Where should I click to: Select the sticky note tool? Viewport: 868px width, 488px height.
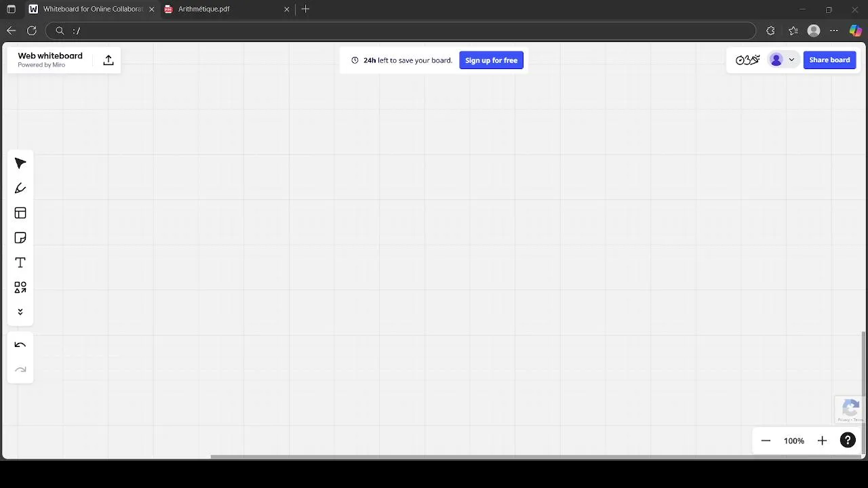(20, 238)
